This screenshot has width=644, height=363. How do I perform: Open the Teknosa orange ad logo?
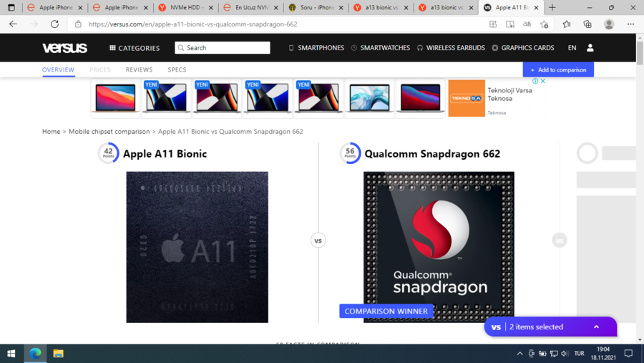tap(466, 98)
